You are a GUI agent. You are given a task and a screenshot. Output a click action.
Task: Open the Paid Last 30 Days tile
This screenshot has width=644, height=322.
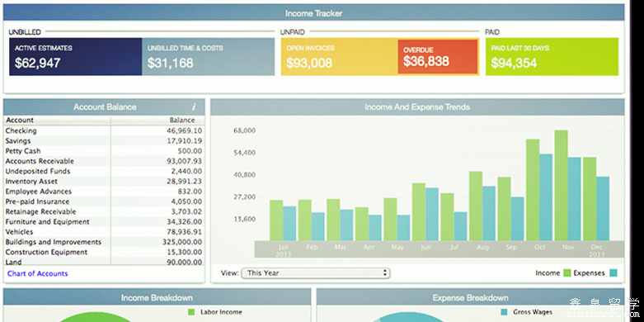click(x=552, y=57)
